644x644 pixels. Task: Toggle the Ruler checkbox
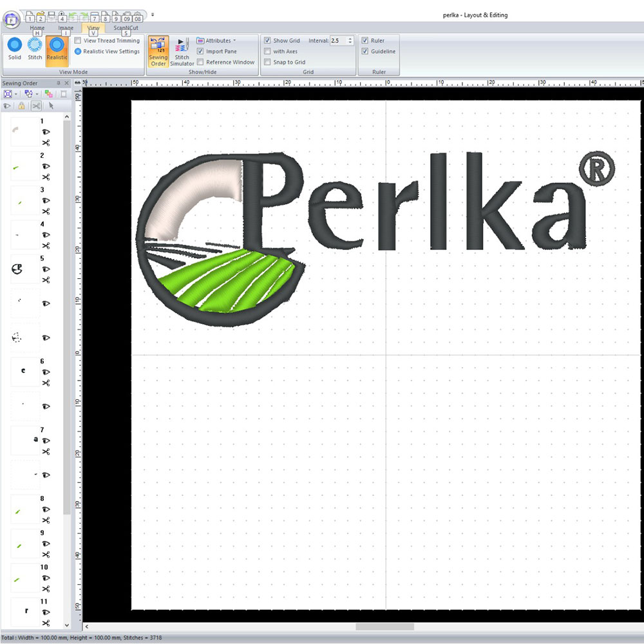click(x=365, y=41)
